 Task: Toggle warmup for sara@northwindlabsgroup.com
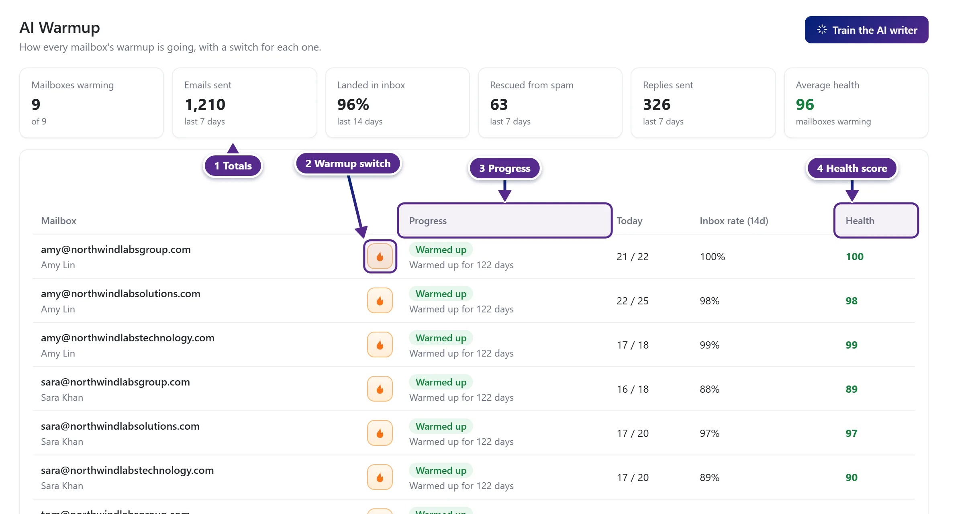(x=380, y=389)
